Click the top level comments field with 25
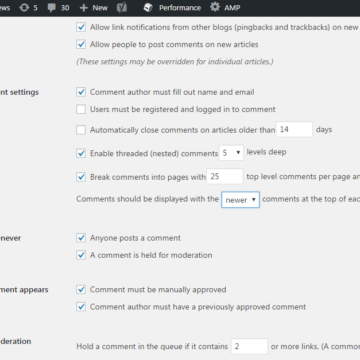Viewport: 360px width, 360px height. [225, 176]
